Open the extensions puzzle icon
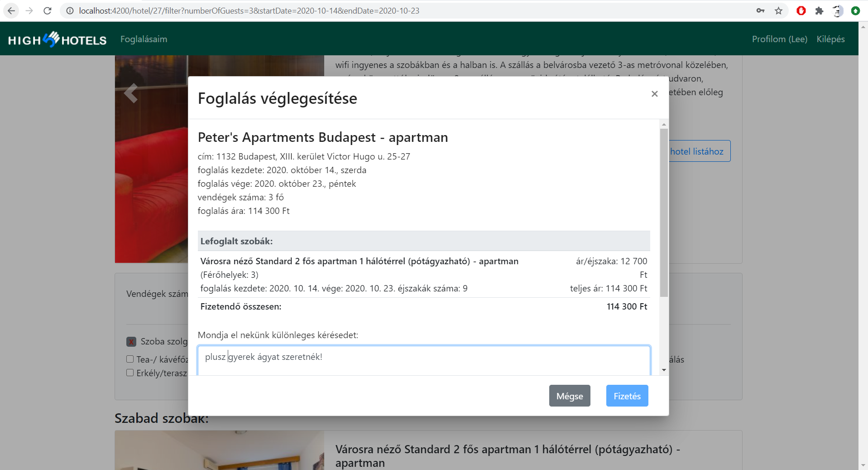The width and height of the screenshot is (868, 470). point(819,10)
